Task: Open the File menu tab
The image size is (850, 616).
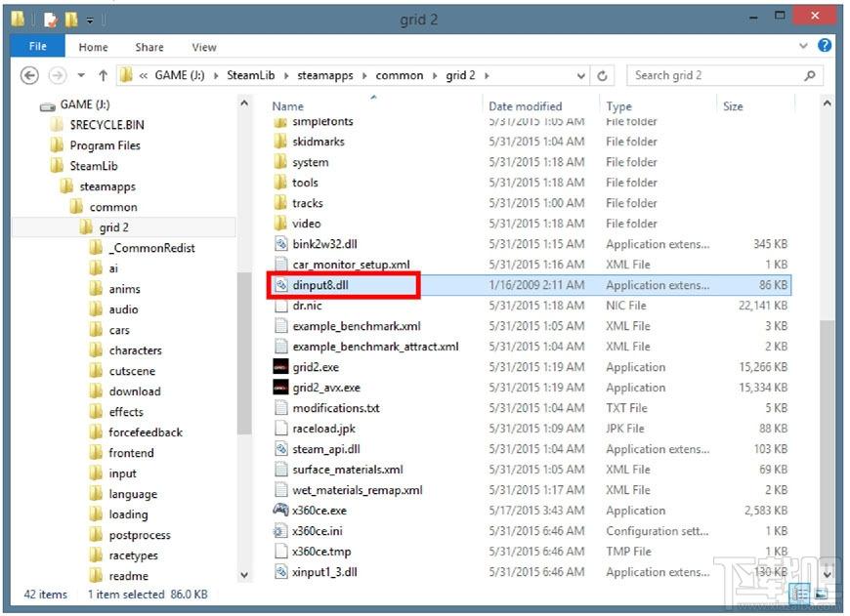Action: tap(37, 46)
